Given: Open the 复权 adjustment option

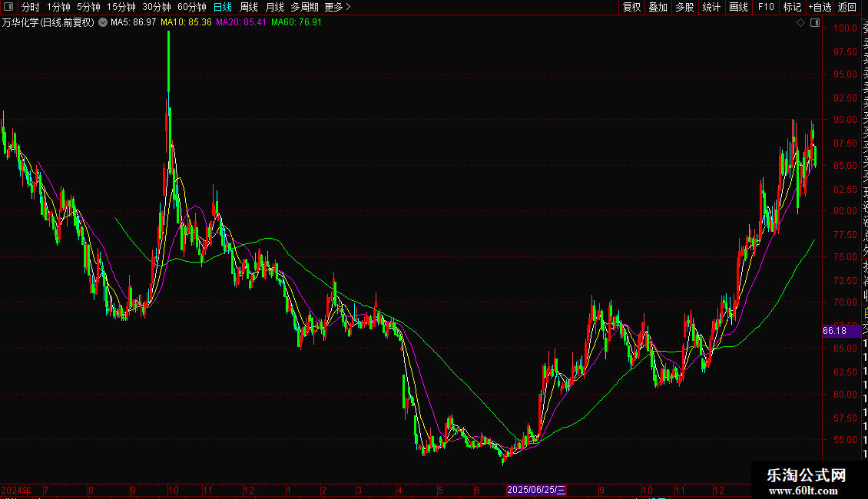Looking at the screenshot, I should tap(631, 7).
